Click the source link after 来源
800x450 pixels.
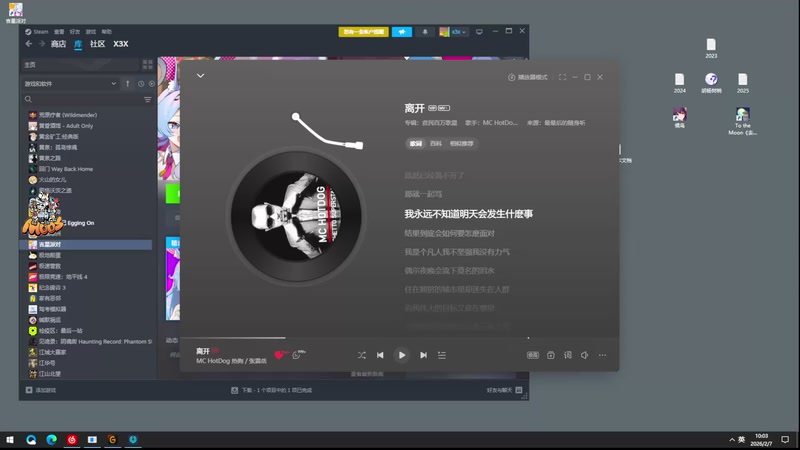point(565,123)
